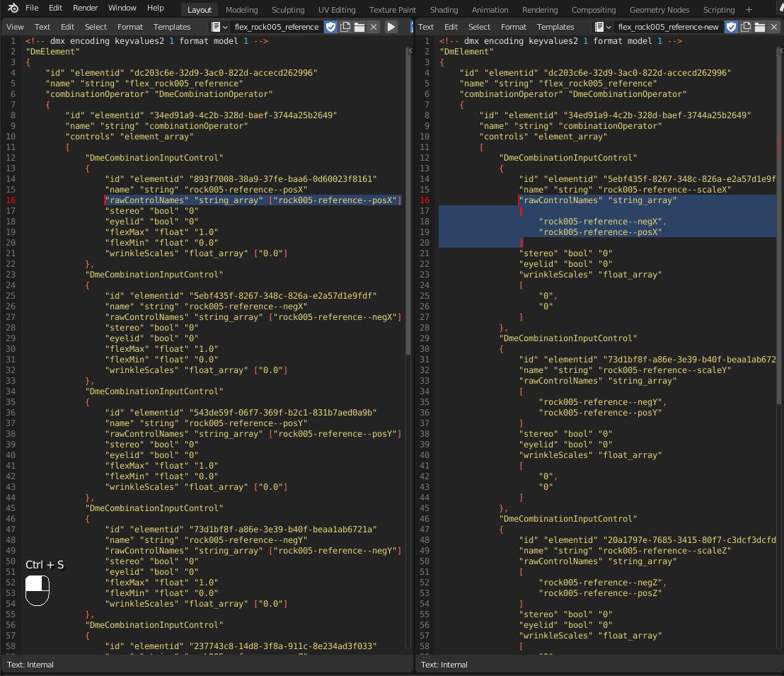This screenshot has height=676, width=784.
Task: Switch to the UV Editing workspace
Action: coord(337,10)
